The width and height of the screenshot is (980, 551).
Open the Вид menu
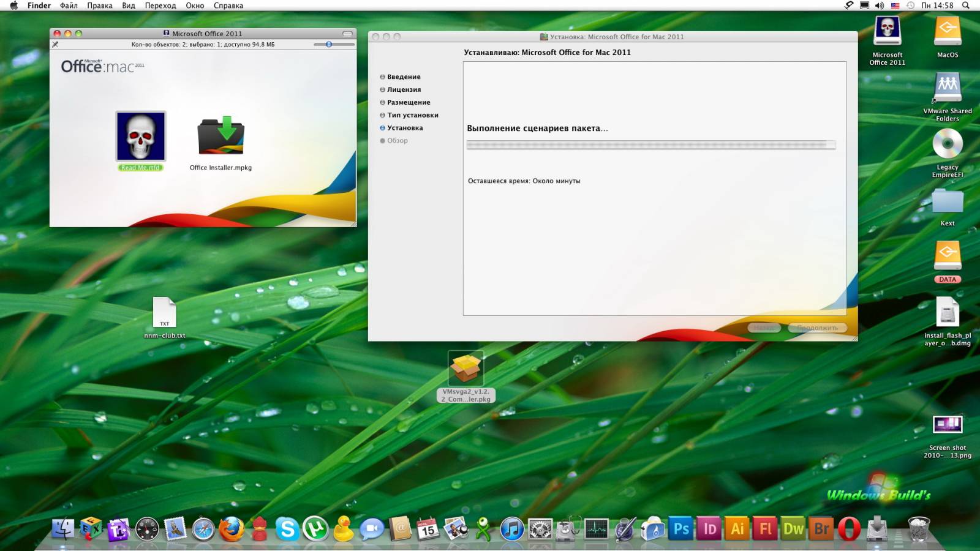pyautogui.click(x=129, y=6)
